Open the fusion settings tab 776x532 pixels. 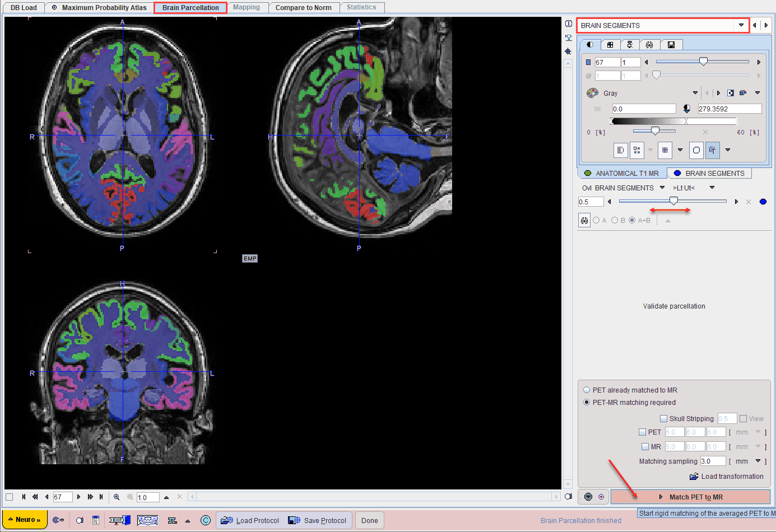(x=649, y=45)
